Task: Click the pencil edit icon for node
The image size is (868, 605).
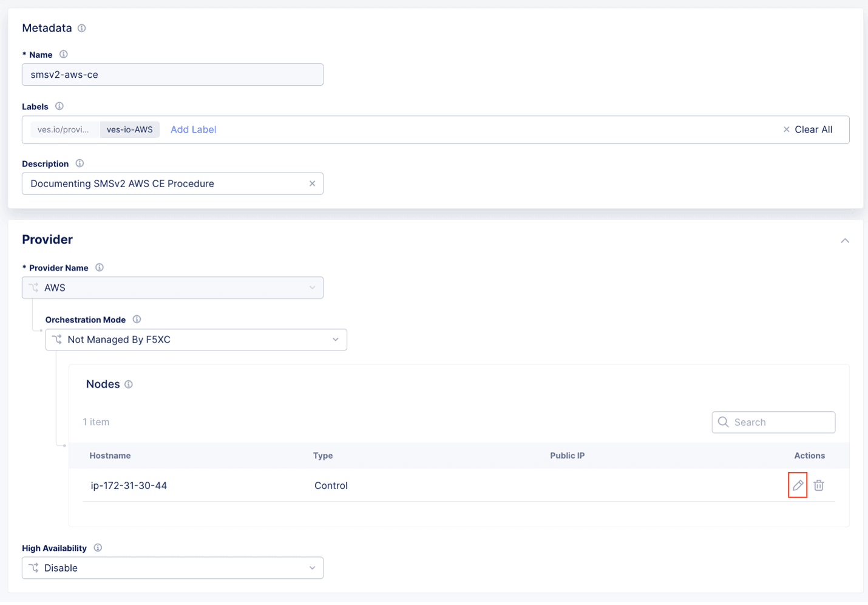Action: tap(798, 485)
